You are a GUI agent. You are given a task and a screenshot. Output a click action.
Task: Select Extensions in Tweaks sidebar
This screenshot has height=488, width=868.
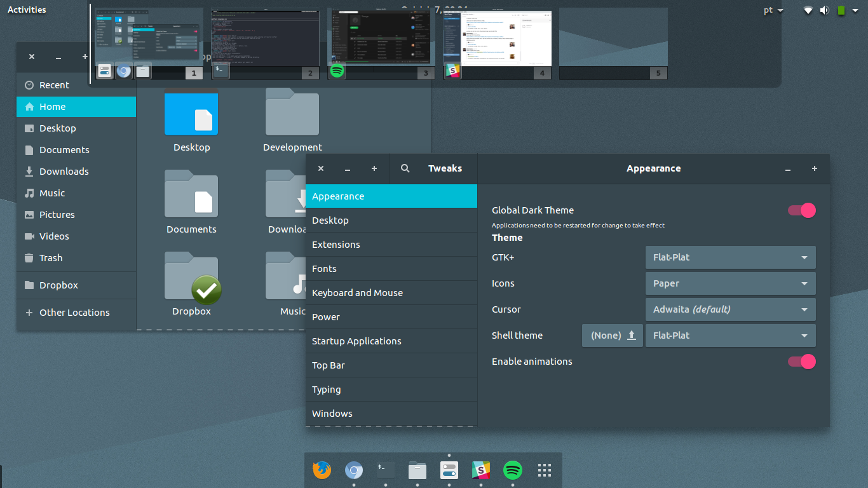(x=391, y=245)
